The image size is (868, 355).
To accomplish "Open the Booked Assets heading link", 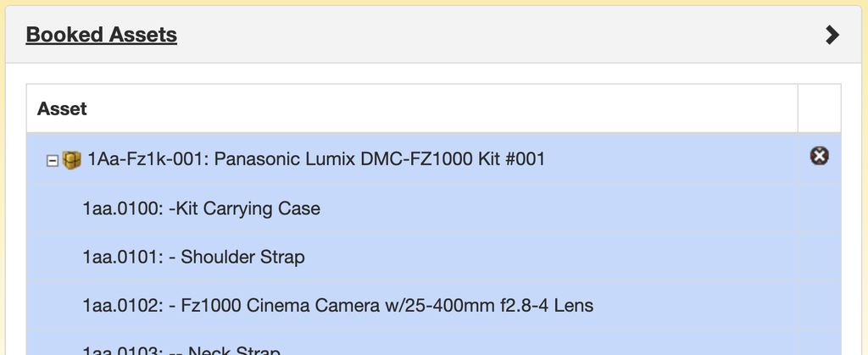I will 102,34.
